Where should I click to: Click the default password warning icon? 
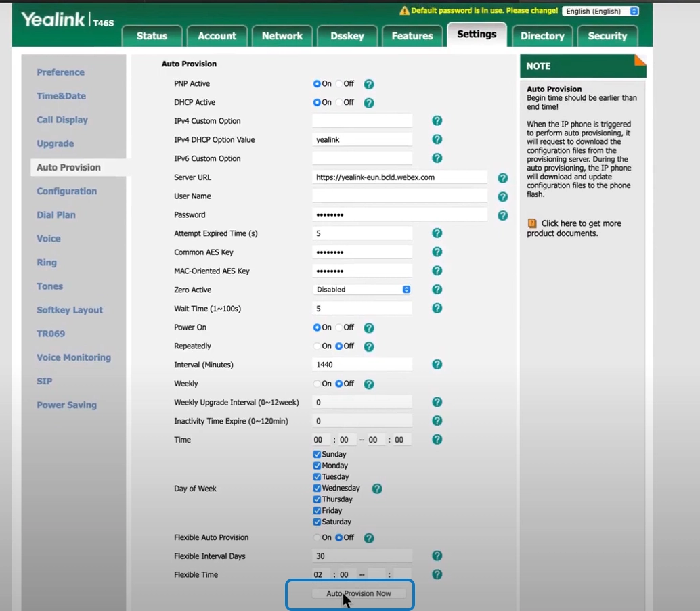coord(404,11)
